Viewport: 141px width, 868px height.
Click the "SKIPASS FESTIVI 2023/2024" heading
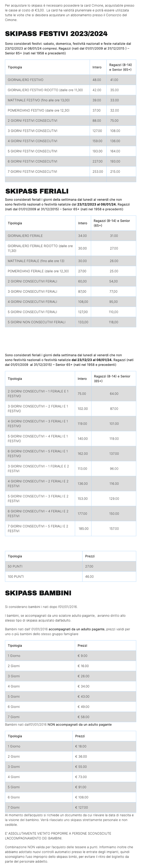[56, 34]
